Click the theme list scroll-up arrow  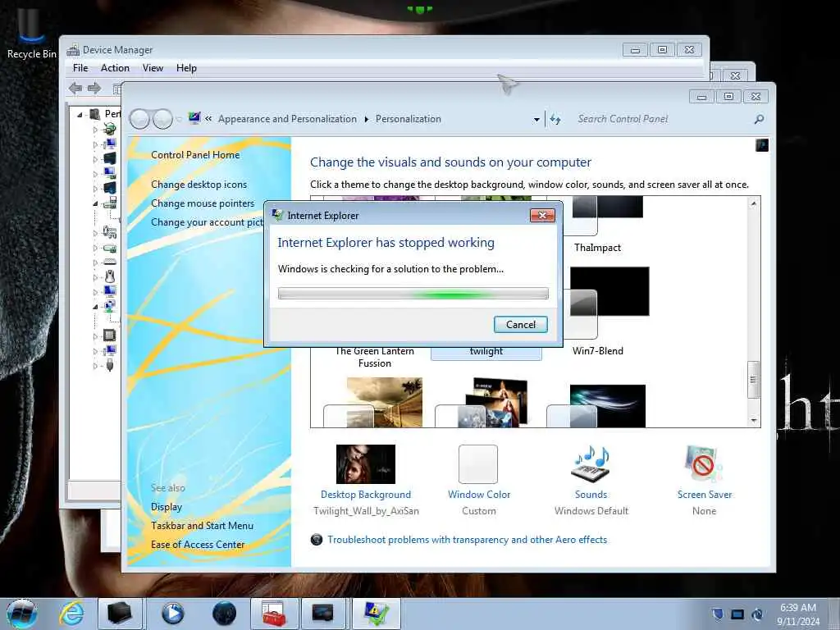tap(753, 203)
